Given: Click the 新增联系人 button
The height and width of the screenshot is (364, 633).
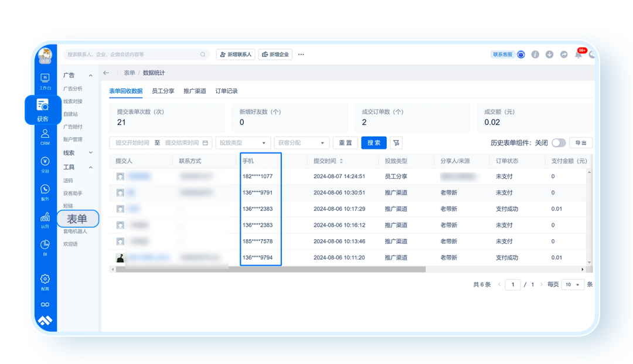Looking at the screenshot, I should pyautogui.click(x=236, y=55).
